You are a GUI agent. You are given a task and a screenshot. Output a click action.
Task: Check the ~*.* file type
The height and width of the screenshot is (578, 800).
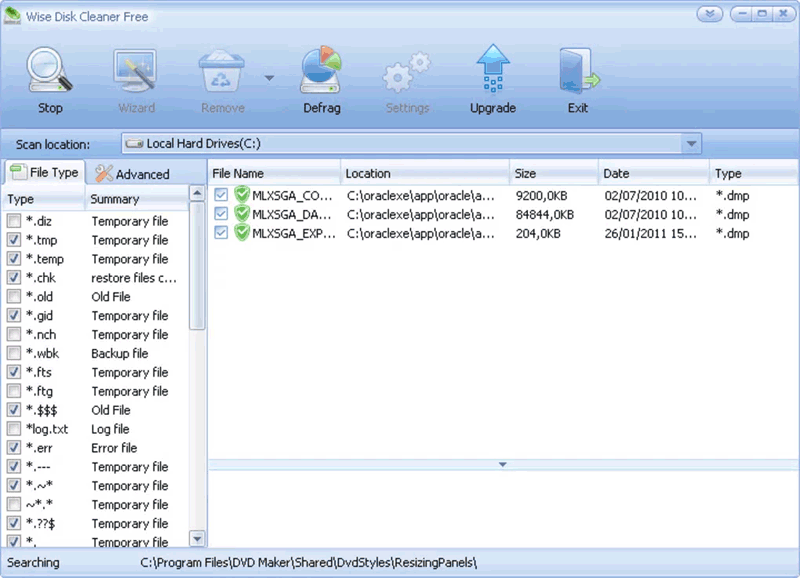14,504
